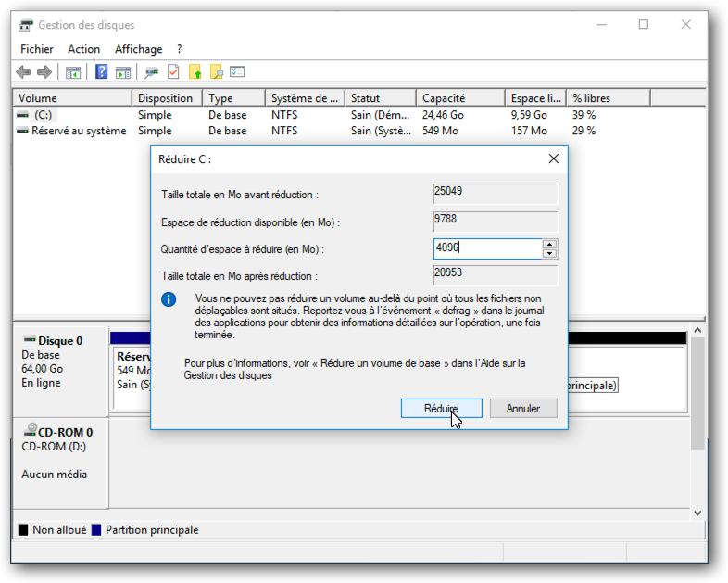Sort by Disposition column header
The image size is (728, 583).
[x=168, y=98]
